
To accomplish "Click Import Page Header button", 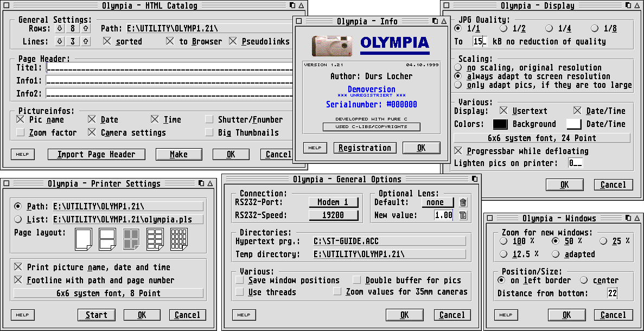I will [97, 155].
